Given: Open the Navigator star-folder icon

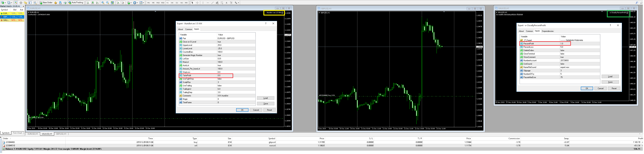Looking at the screenshot, I should pos(26,3).
